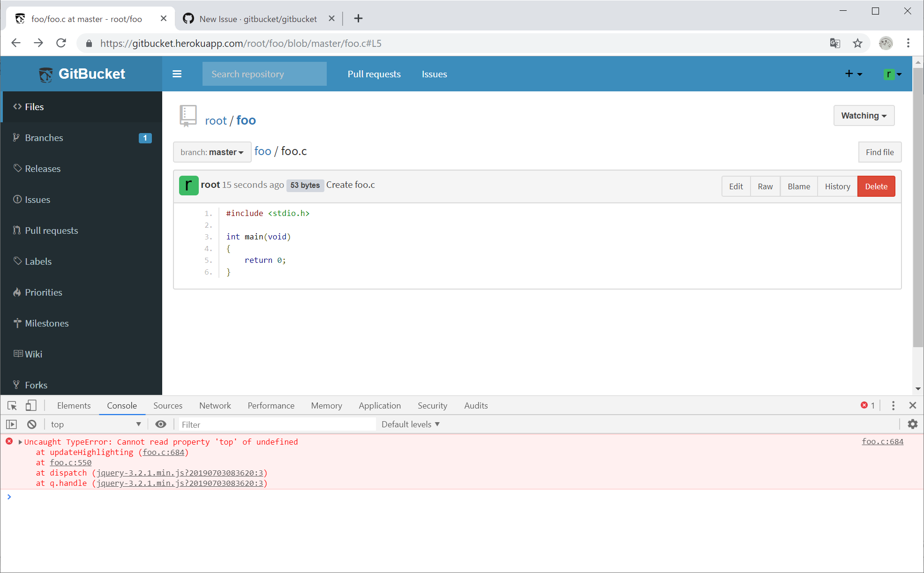The height and width of the screenshot is (573, 924).
Task: Open Chrome three-dot menu
Action: [x=908, y=43]
